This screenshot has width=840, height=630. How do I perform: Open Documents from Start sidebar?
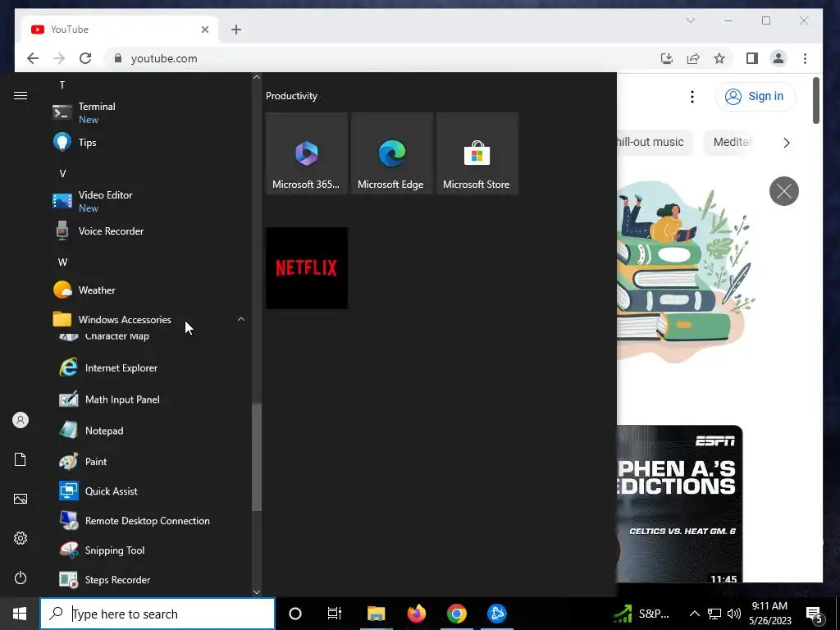tap(21, 459)
